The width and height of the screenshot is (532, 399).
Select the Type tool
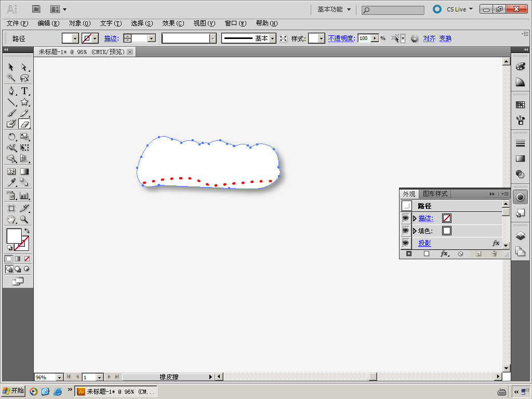pos(24,91)
